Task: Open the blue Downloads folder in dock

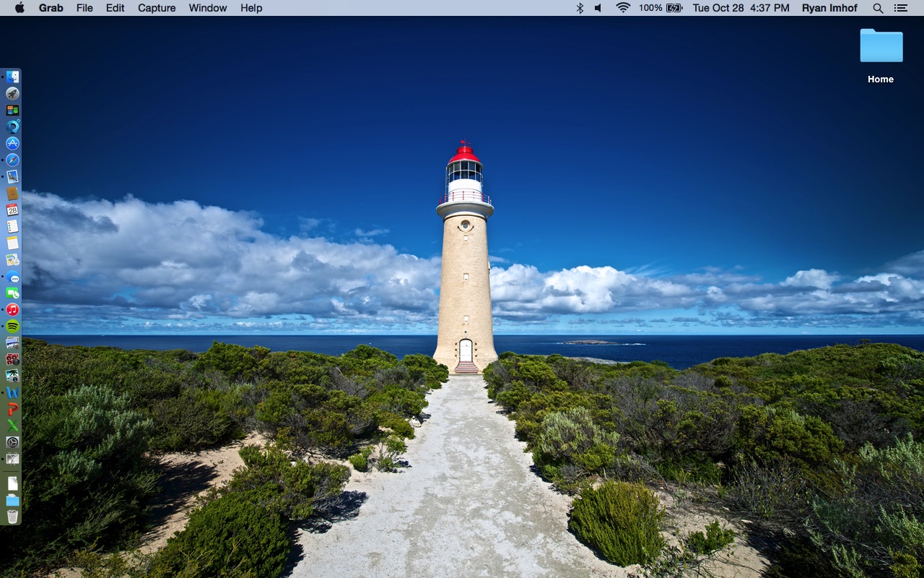Action: pos(12,500)
